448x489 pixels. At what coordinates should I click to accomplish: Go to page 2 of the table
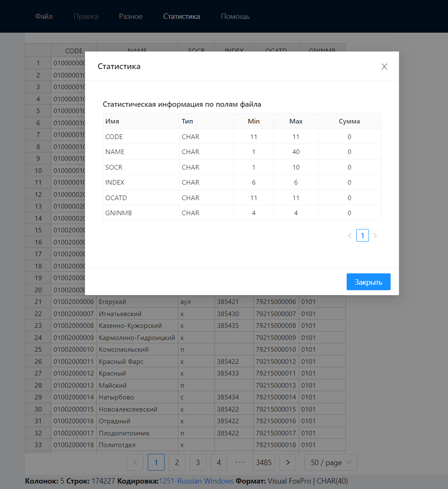pyautogui.click(x=177, y=462)
